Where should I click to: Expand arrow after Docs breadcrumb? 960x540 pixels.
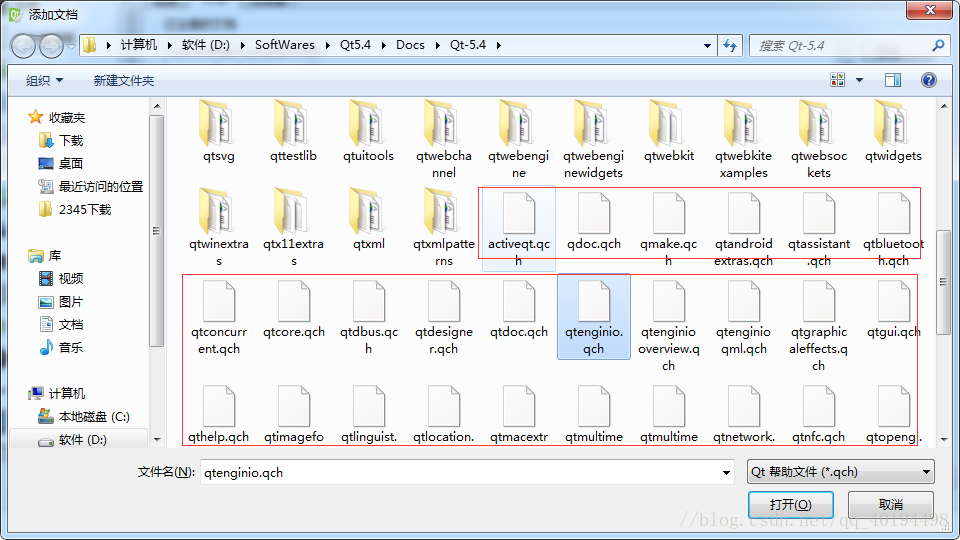point(437,45)
